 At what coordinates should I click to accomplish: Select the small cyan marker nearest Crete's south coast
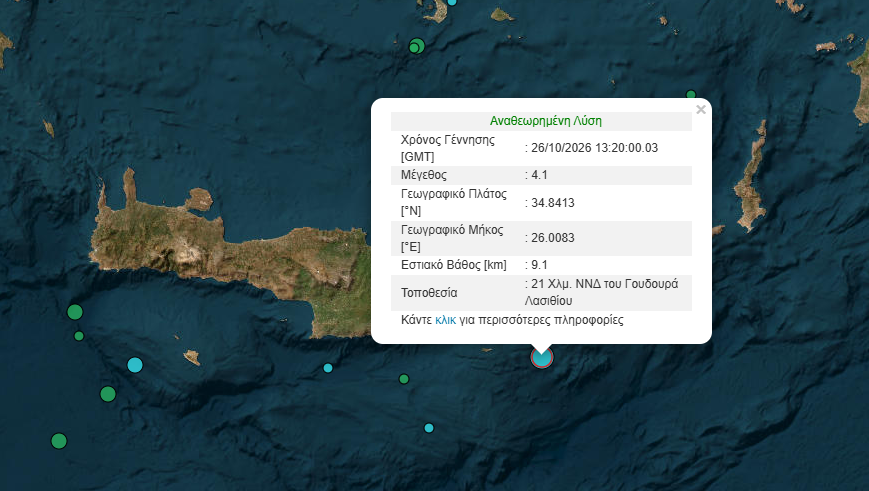click(328, 368)
